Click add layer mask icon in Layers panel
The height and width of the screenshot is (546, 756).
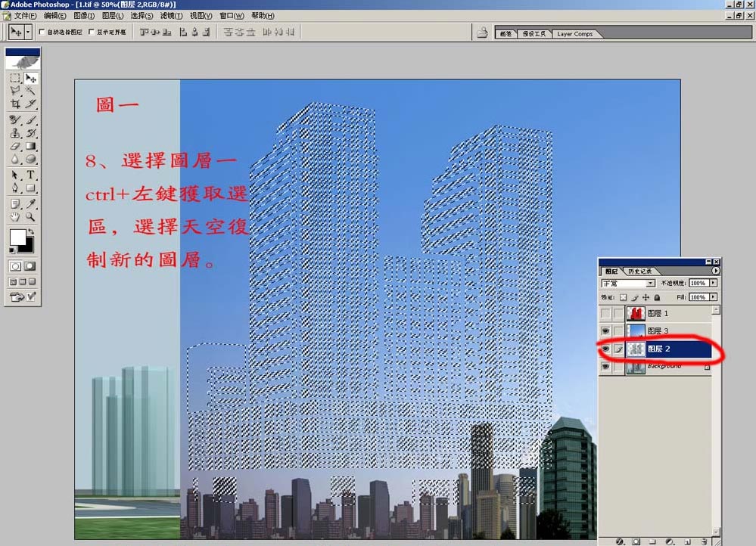(636, 541)
